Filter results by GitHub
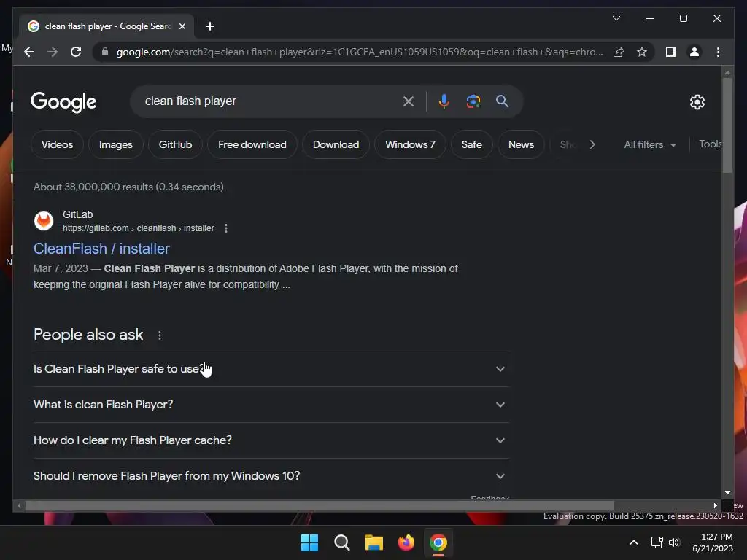 tap(175, 144)
